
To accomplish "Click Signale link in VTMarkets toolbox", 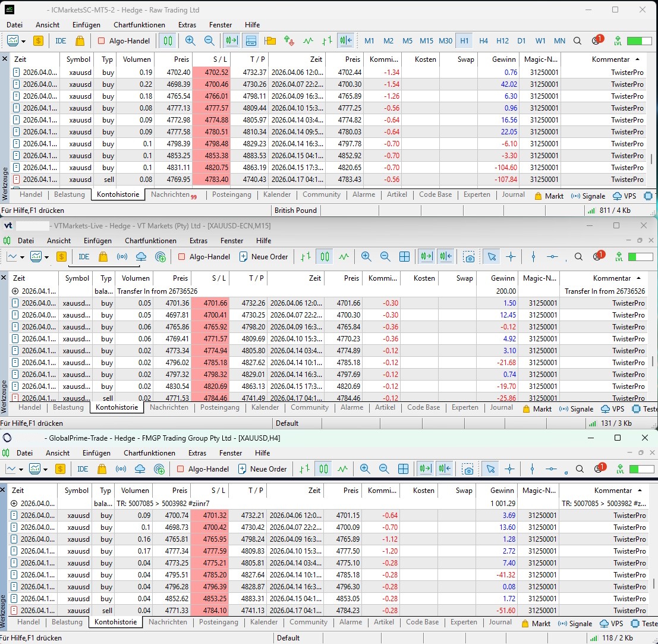I will [576, 409].
